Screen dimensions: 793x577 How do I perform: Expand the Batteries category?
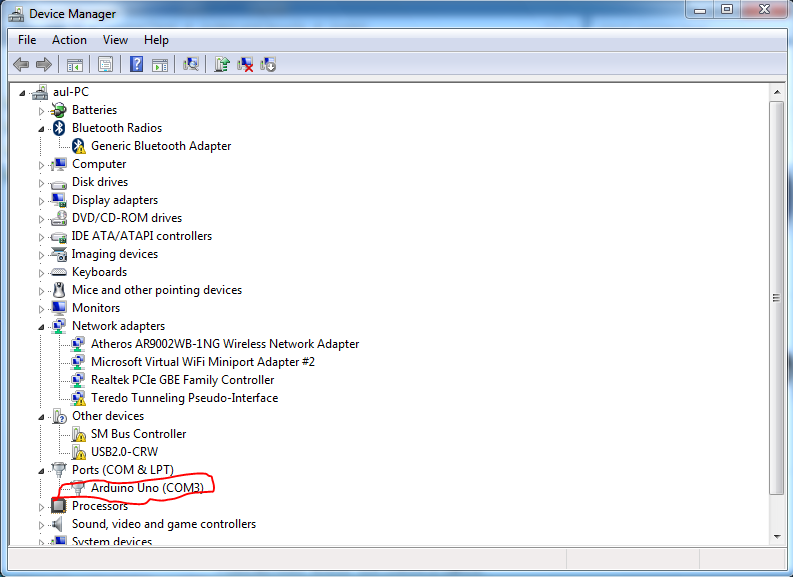click(x=41, y=111)
